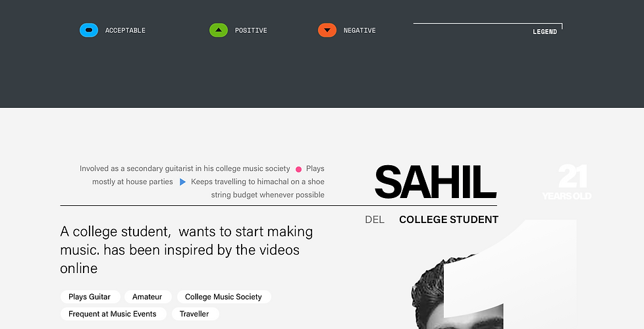Click the 21 years old age label
Image resolution: width=644 pixels, height=329 pixels.
pos(567,182)
